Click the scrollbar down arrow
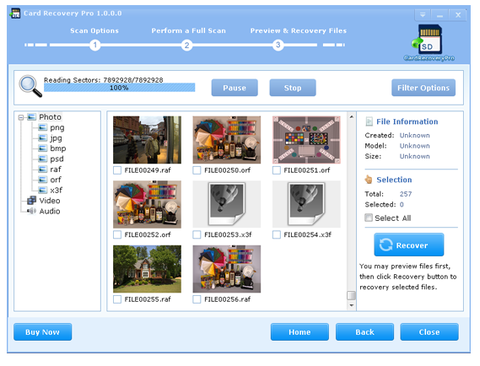Image resolution: width=480 pixels, height=366 pixels. point(351,305)
